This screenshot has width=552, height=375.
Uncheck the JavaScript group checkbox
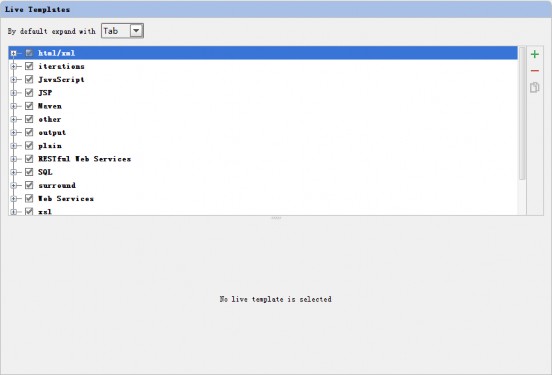coord(29,80)
